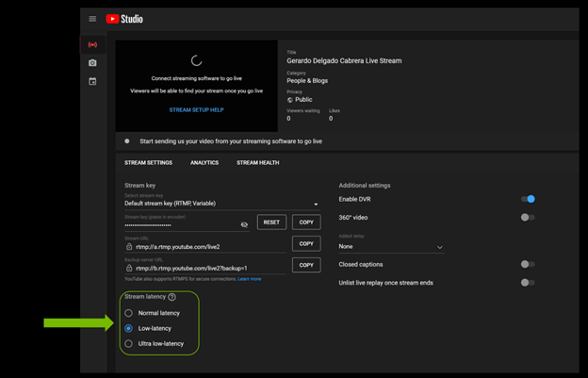Image resolution: width=588 pixels, height=378 pixels.
Task: Switch to the Stream Health tab
Action: point(257,163)
